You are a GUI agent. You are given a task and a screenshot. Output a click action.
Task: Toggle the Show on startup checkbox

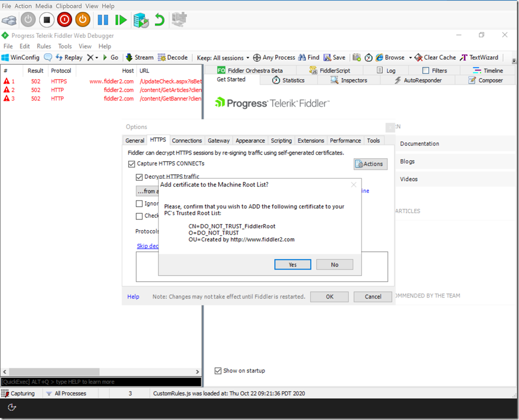pyautogui.click(x=218, y=370)
